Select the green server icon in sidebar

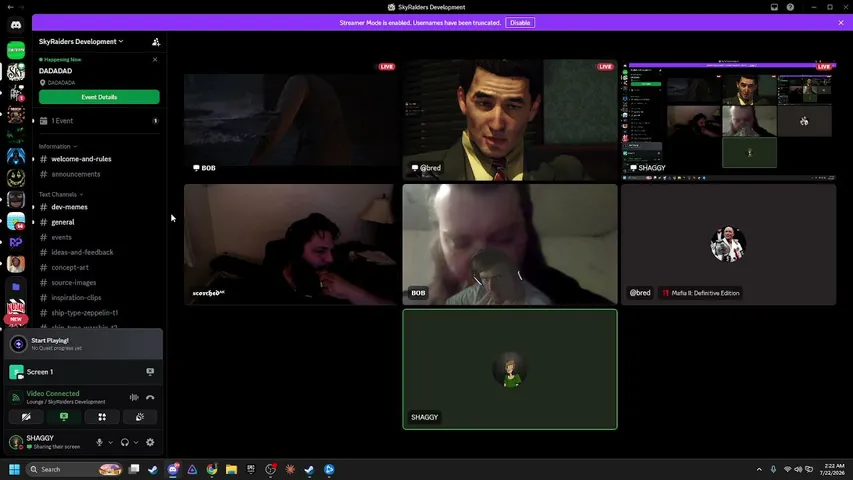tap(16, 50)
